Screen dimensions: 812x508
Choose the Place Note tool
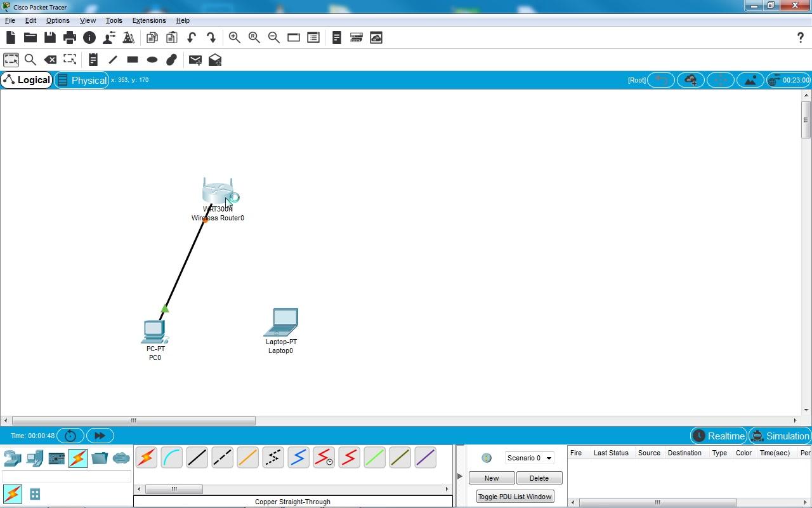93,60
